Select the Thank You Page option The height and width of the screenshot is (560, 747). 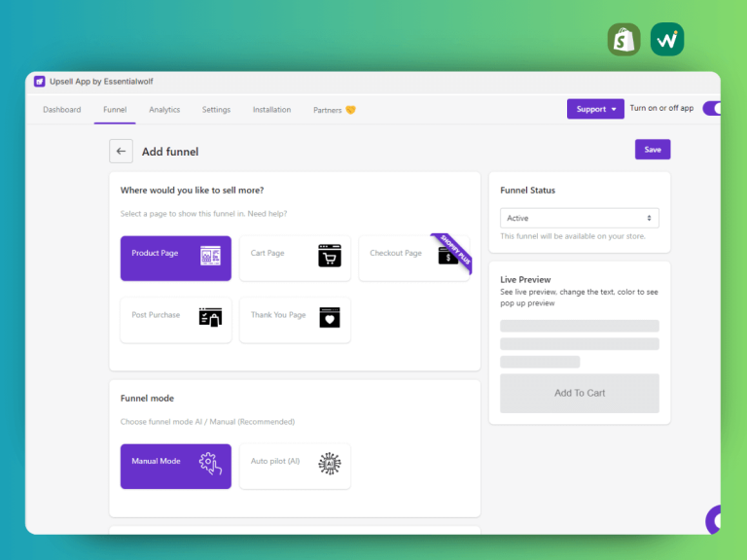click(x=295, y=320)
